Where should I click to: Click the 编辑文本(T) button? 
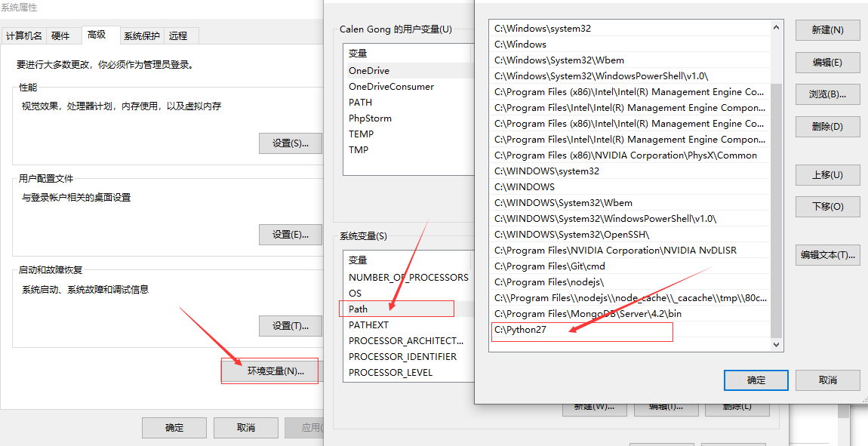pyautogui.click(x=826, y=254)
